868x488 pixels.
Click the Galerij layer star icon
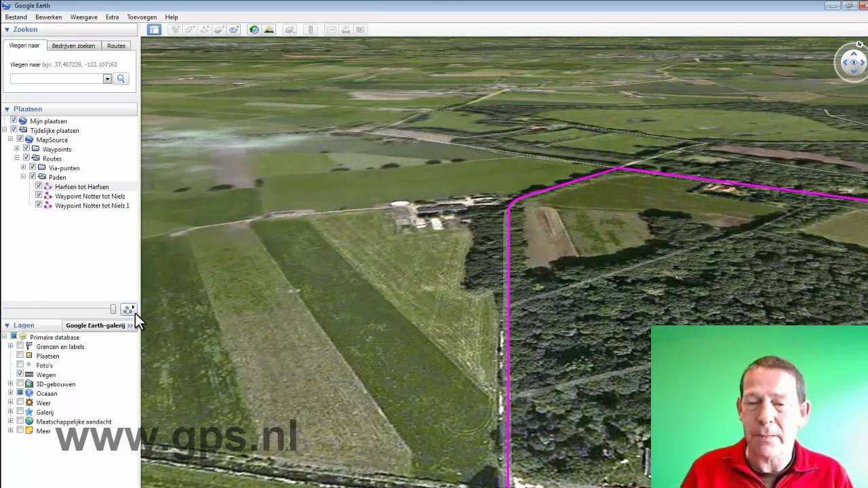29,412
